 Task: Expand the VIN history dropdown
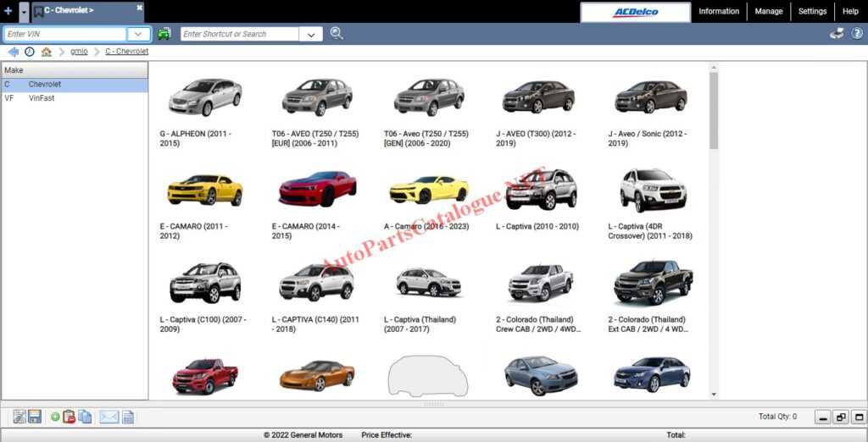(138, 35)
